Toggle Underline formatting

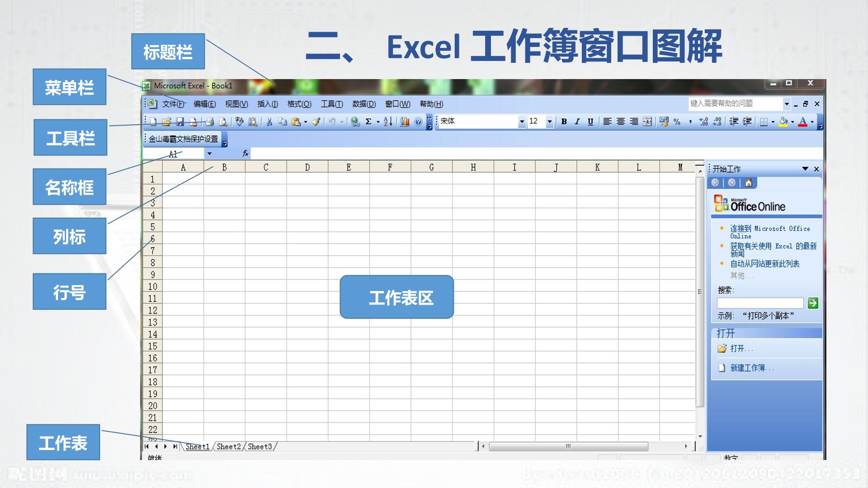[590, 122]
